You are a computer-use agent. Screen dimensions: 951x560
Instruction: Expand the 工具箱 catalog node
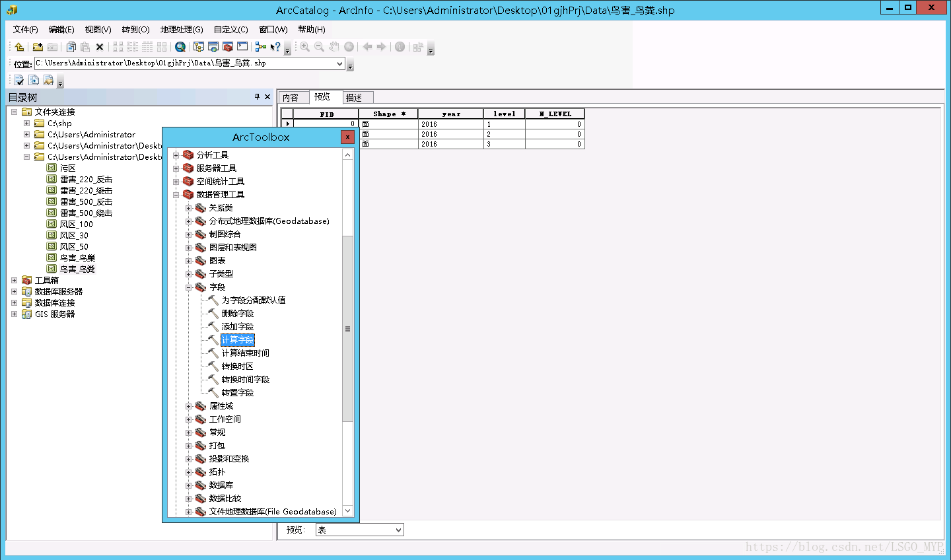pyautogui.click(x=15, y=280)
